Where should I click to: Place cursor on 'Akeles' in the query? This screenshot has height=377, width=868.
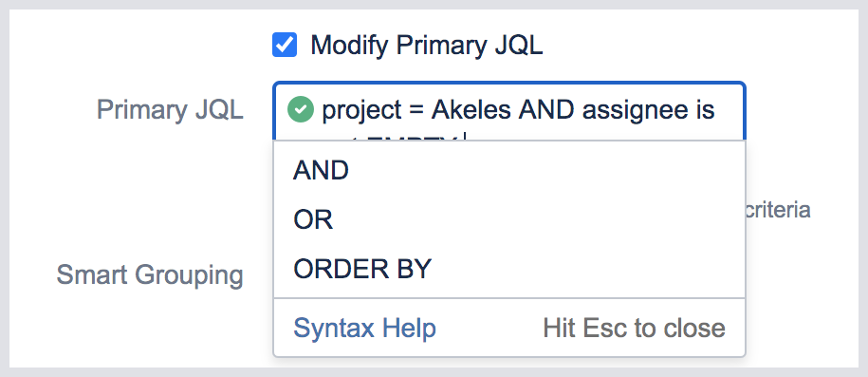point(471,110)
